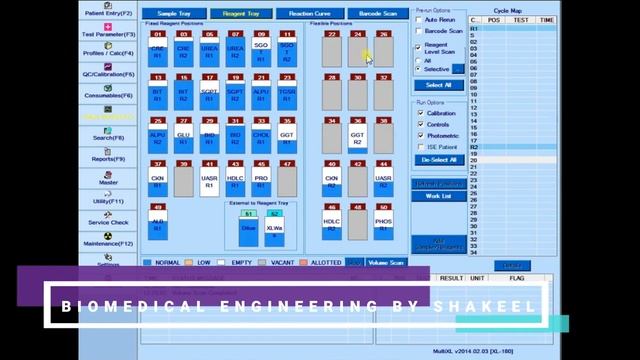Select reagent bottle 41 UASR R1

tap(209, 179)
